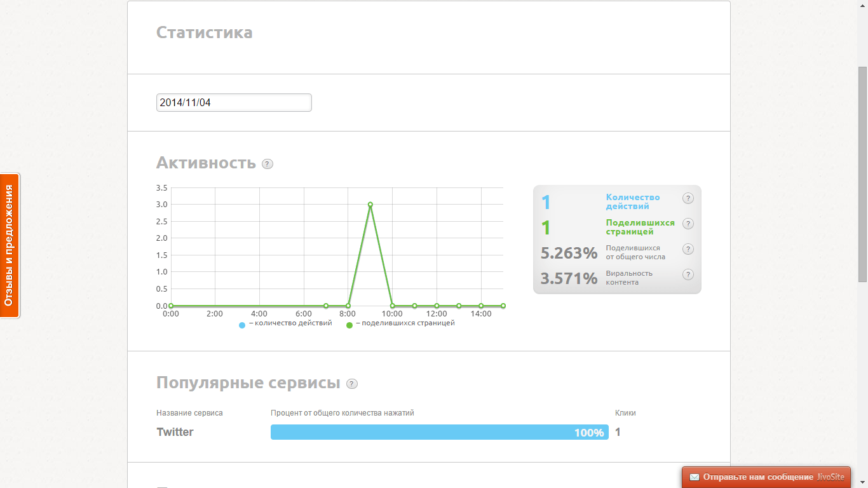Click the help icon next to Активность

(268, 164)
